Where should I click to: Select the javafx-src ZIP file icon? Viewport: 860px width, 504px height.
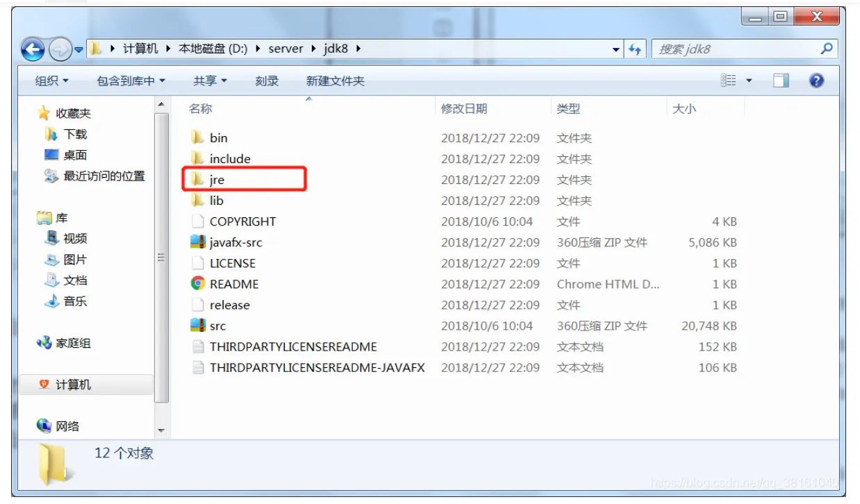click(x=198, y=242)
